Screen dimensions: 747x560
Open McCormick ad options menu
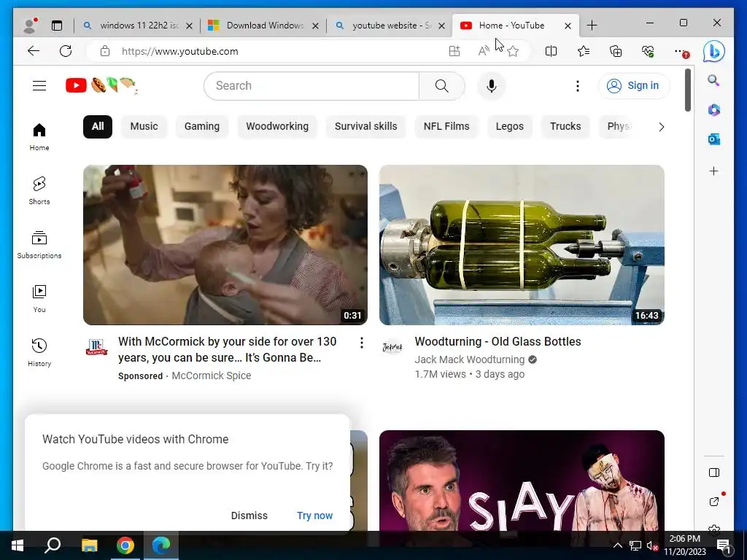click(362, 343)
